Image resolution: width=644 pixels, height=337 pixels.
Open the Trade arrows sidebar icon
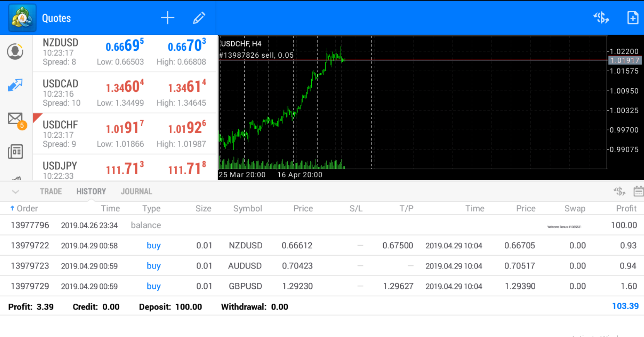[x=15, y=85]
